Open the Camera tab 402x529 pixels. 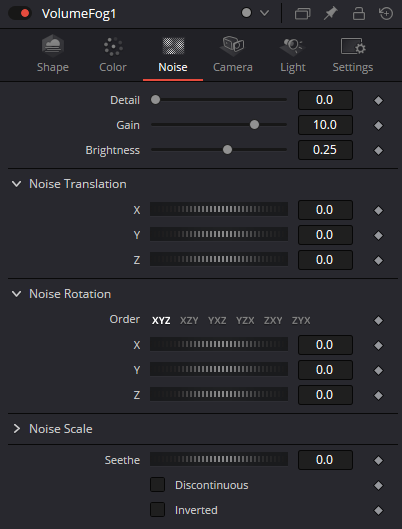(233, 55)
